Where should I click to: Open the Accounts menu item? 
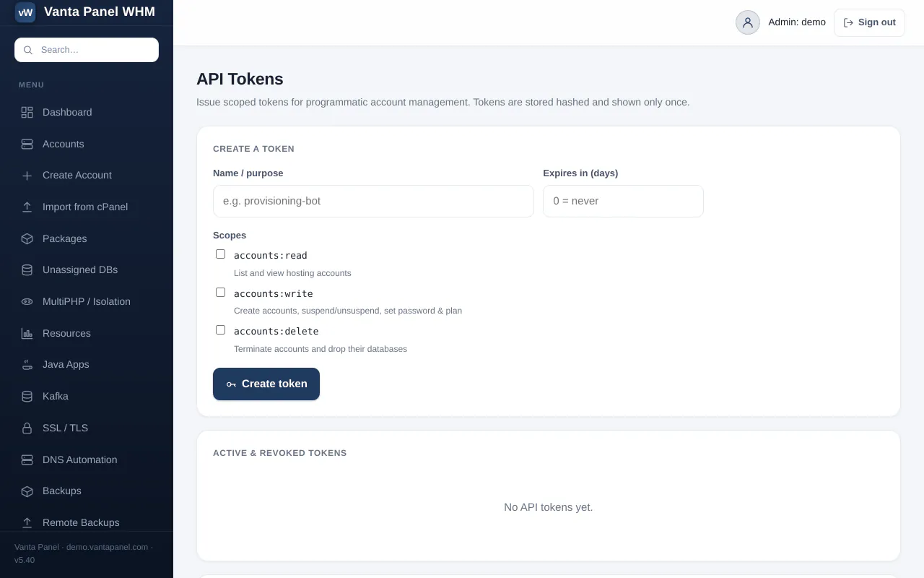pyautogui.click(x=87, y=144)
